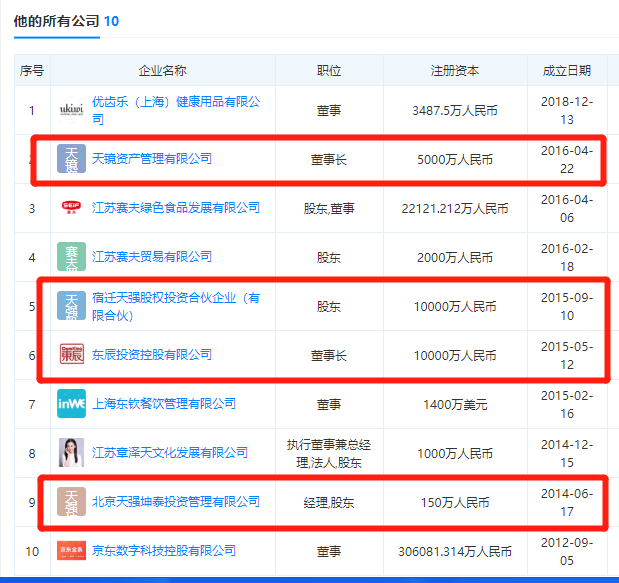Click the 经理,股东 position cell
Screen dimensions: 619x583
point(329,502)
